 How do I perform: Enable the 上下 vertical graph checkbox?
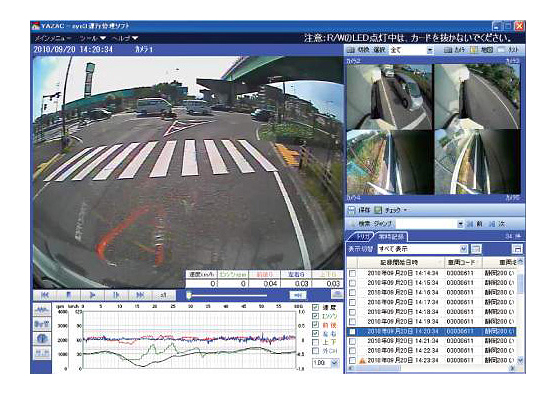coord(315,342)
